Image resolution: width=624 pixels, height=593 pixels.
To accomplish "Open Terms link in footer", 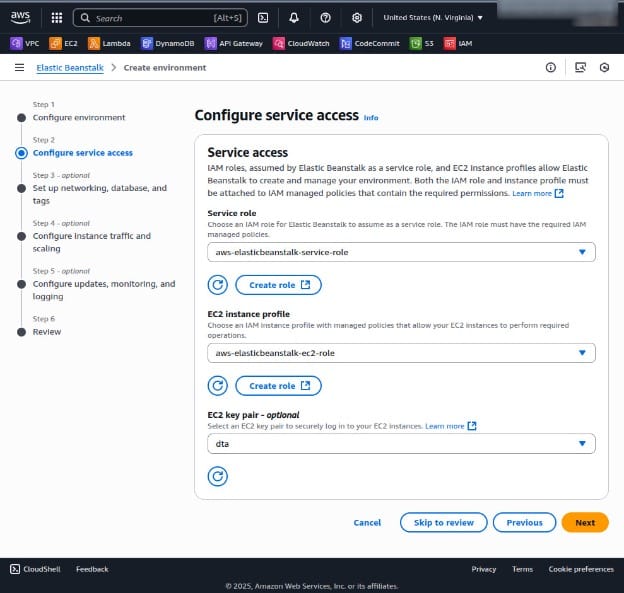I will [522, 569].
